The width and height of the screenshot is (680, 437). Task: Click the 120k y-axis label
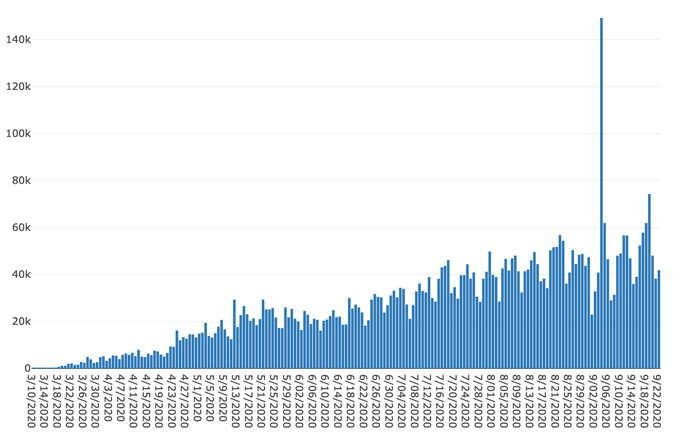(18, 86)
